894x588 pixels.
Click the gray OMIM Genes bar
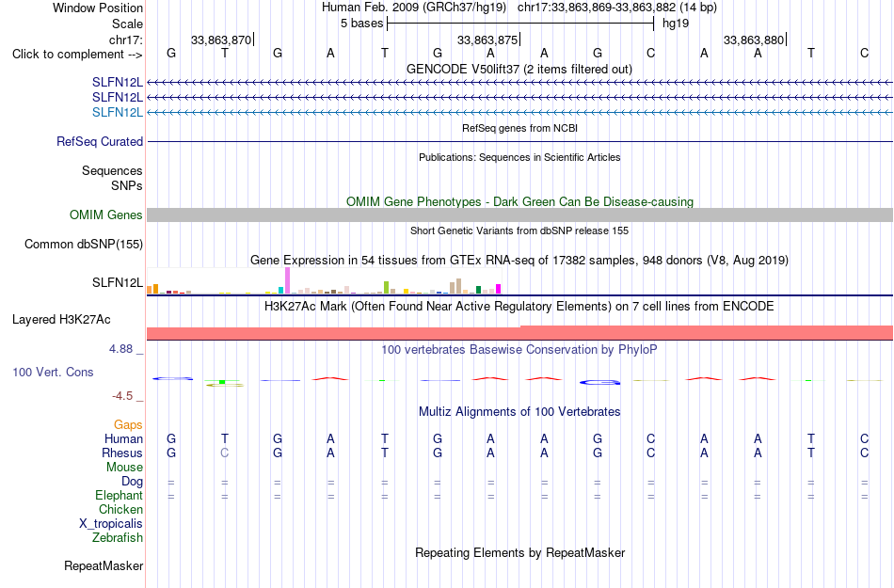tap(520, 215)
